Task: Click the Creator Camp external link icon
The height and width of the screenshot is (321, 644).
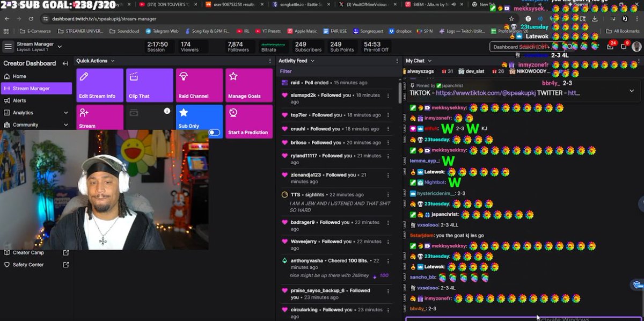Action: click(66, 252)
